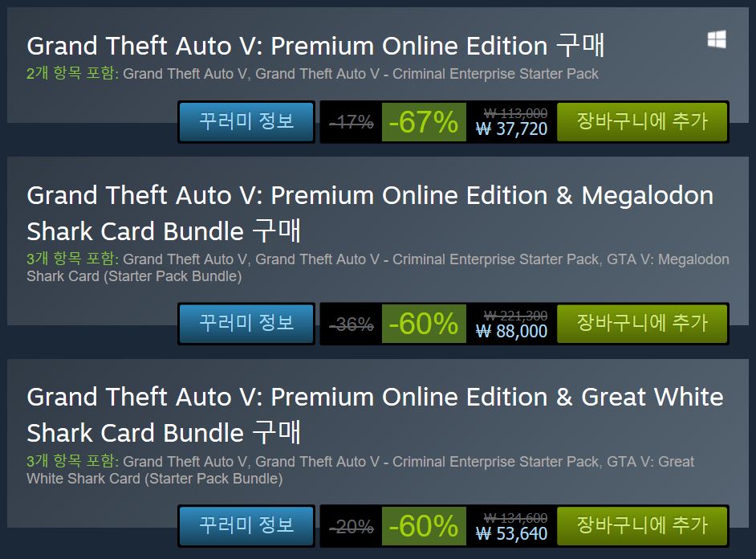This screenshot has height=559, width=756.
Task: Open 꾸러미 정보 for Great White Shark Bundle
Action: [x=246, y=526]
